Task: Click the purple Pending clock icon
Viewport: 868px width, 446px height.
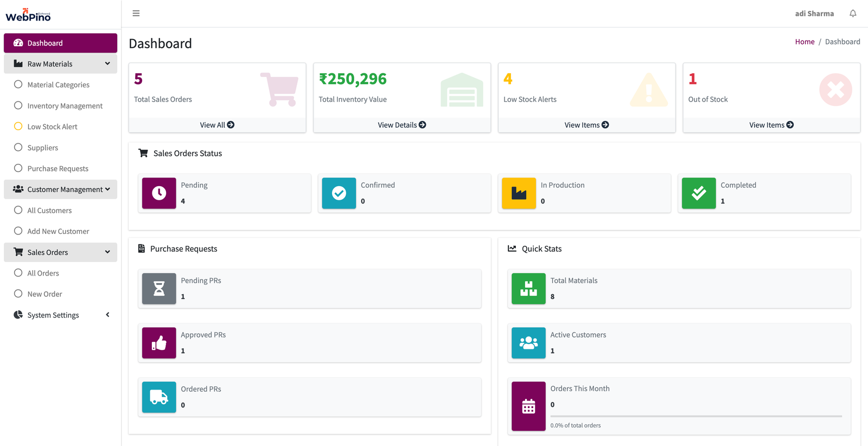Action: [x=159, y=193]
